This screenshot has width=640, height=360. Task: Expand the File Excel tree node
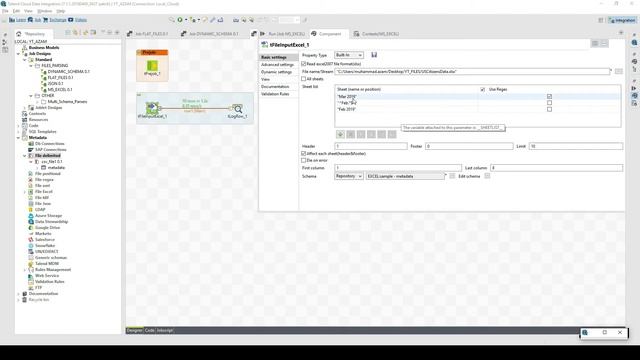coord(24,191)
